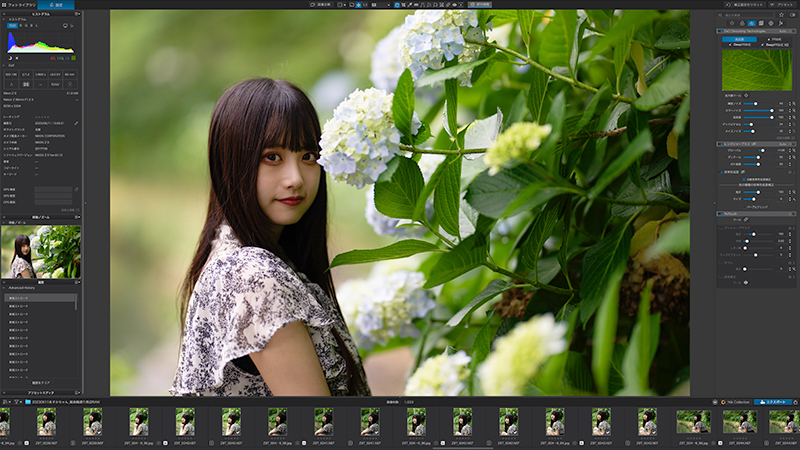Click the navigator preview thumbnail

(x=41, y=252)
